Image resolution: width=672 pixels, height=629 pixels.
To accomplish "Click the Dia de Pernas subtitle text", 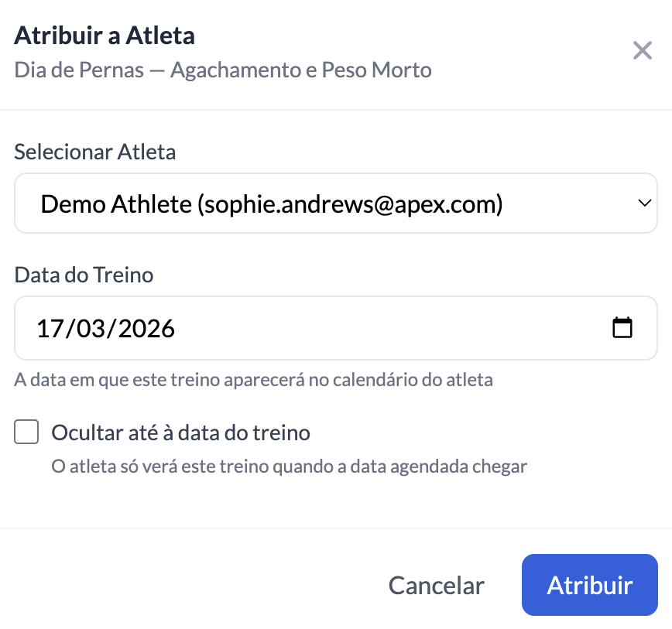I will pos(223,70).
